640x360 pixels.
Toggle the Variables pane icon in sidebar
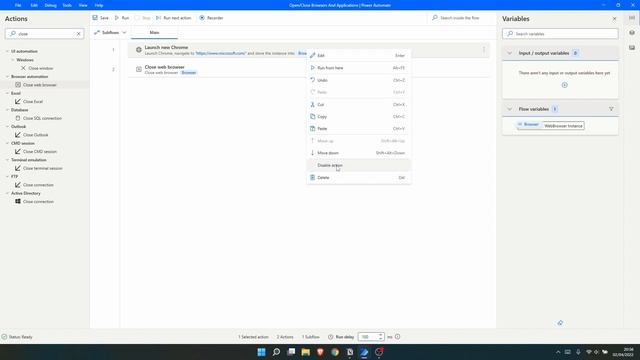tap(632, 18)
